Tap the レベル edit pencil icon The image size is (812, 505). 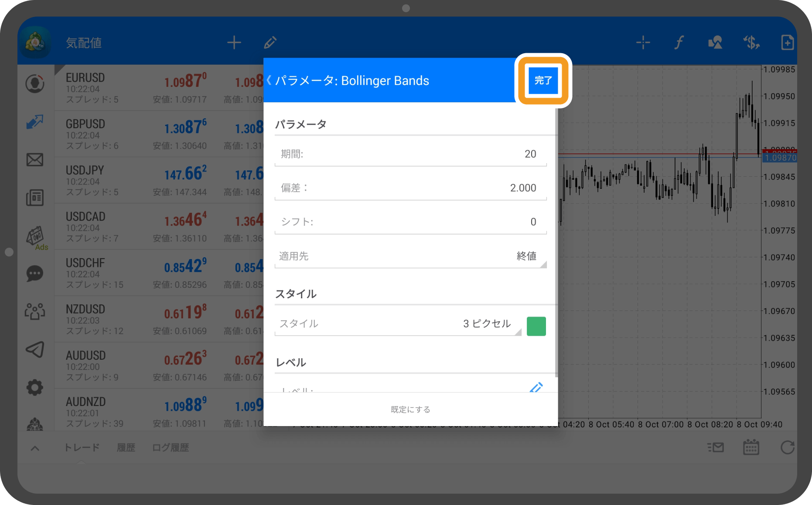[x=536, y=387]
